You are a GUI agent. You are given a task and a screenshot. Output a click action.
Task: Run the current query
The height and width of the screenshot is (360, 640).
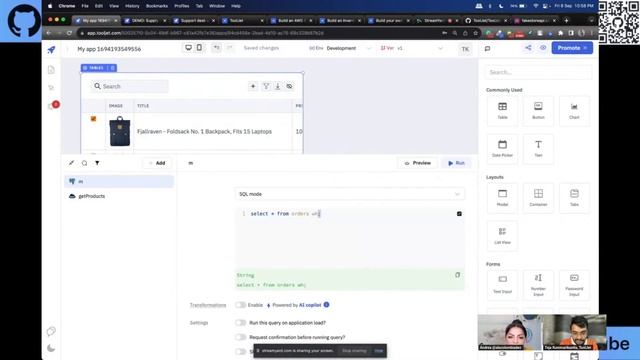(456, 163)
